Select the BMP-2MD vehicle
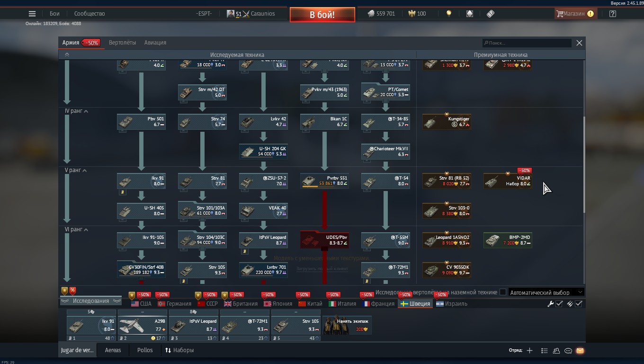 pos(508,240)
